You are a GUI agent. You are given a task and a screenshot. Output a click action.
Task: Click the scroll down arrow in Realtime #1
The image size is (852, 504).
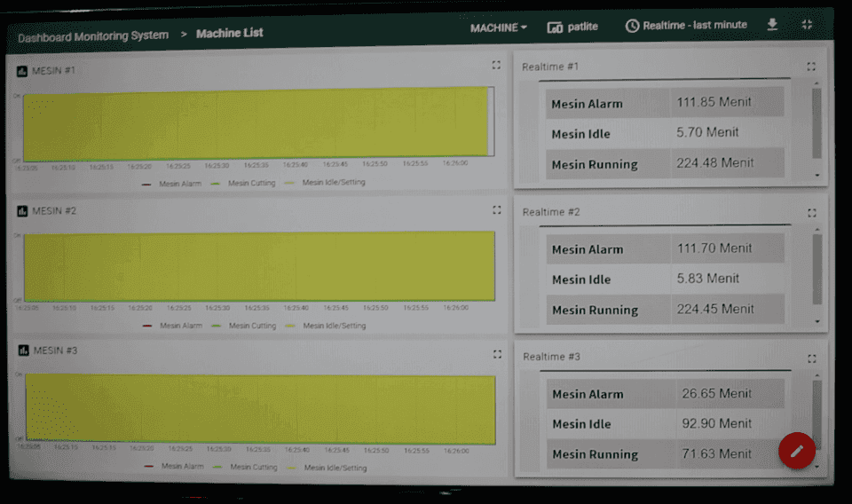pyautogui.click(x=817, y=176)
